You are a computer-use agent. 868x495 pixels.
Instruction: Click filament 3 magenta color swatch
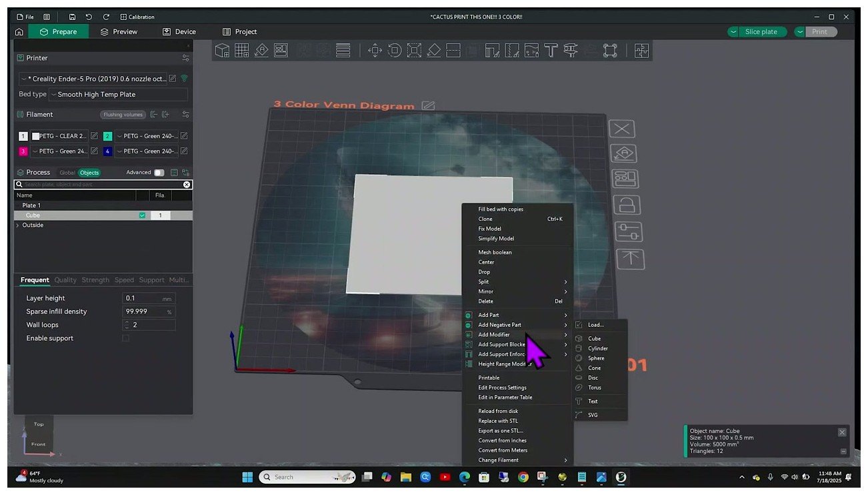23,151
